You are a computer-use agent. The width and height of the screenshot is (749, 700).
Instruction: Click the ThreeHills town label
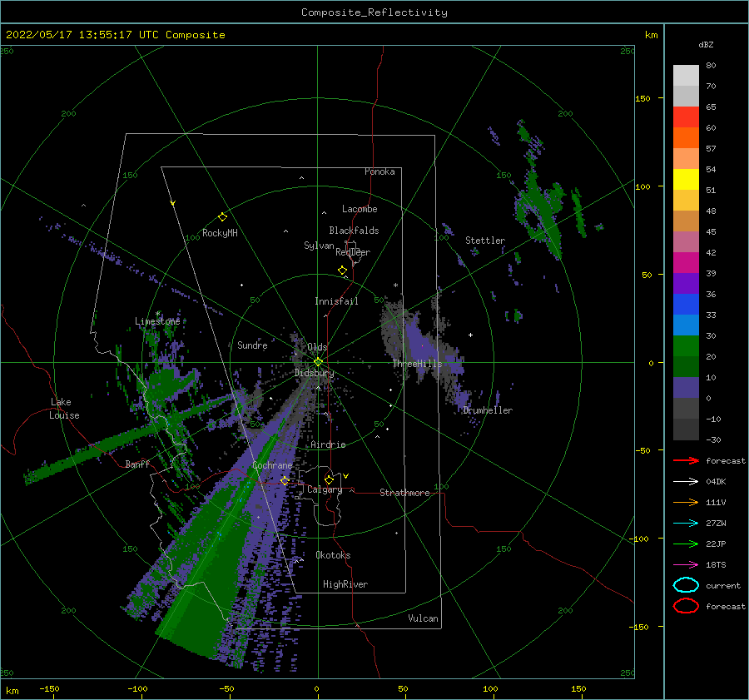coord(417,364)
